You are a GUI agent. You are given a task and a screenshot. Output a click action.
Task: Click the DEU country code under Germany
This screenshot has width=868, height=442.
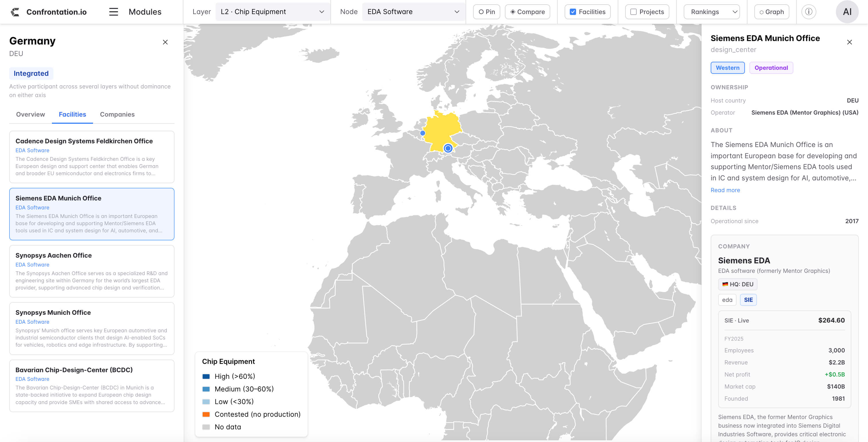point(16,54)
